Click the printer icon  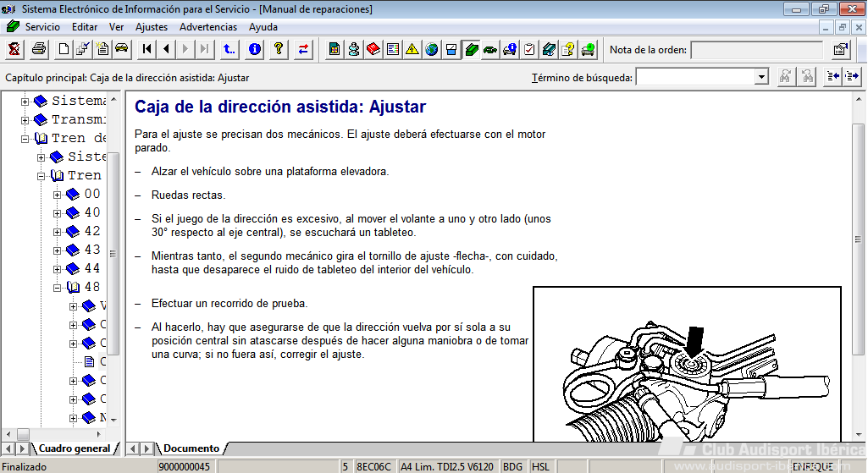pyautogui.click(x=39, y=50)
